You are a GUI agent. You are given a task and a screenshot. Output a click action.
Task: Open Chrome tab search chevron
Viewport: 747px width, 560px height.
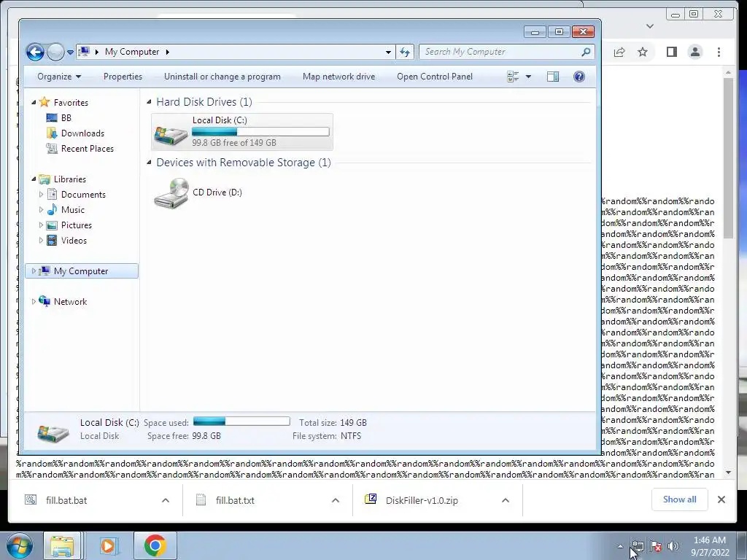[650, 26]
